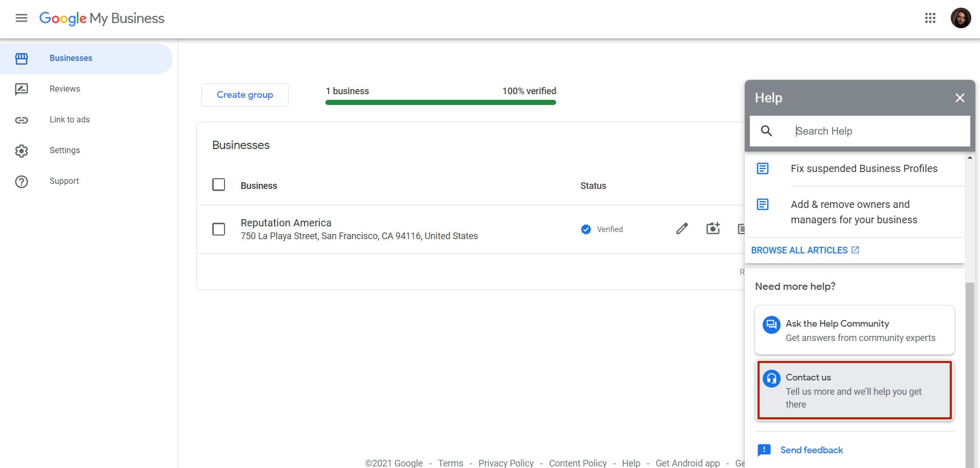Click the Reputation America business name
The image size is (980, 468).
pos(286,223)
